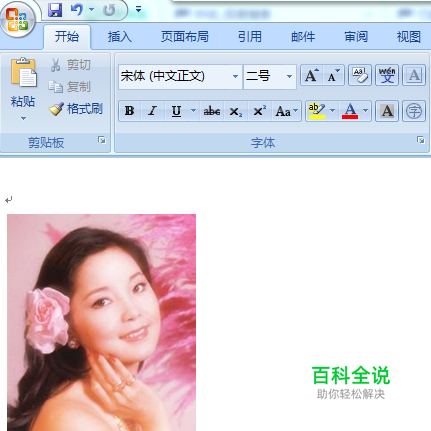This screenshot has height=431, width=431.
Task: Undo the last action
Action: point(77,10)
